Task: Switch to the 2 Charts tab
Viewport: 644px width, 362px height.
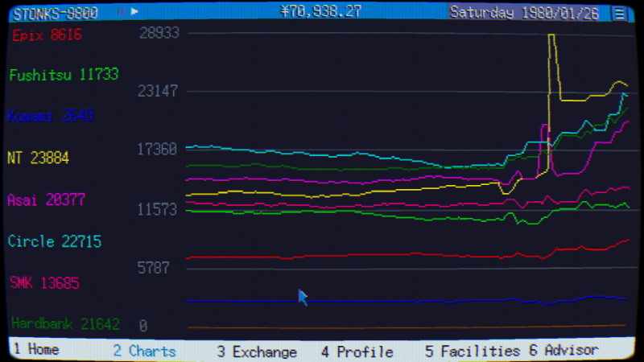Action: coord(144,351)
